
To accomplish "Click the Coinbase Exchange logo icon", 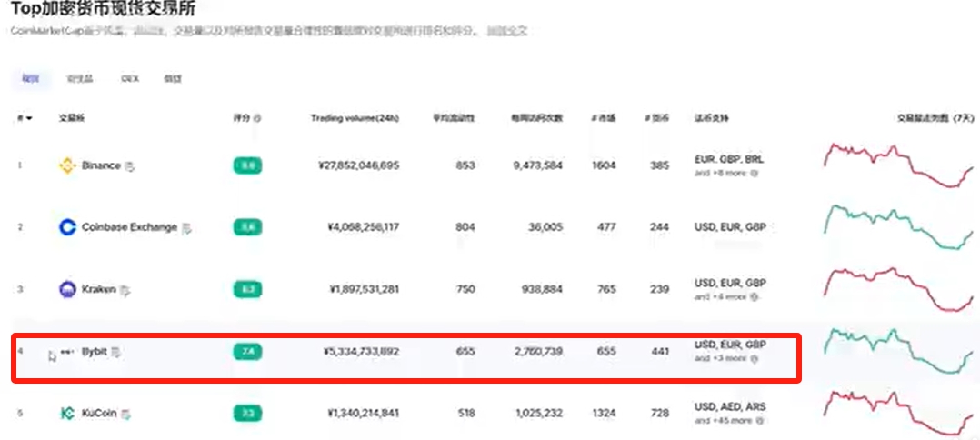I will tap(67, 227).
